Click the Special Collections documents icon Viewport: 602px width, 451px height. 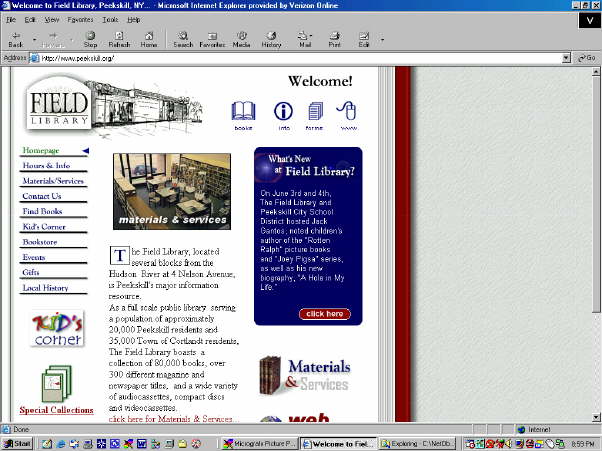coord(56,383)
